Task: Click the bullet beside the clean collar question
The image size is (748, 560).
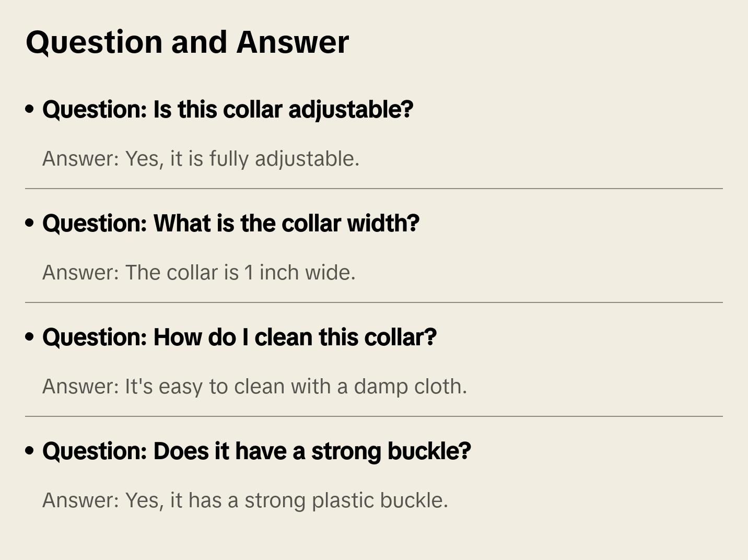Action: (x=30, y=337)
